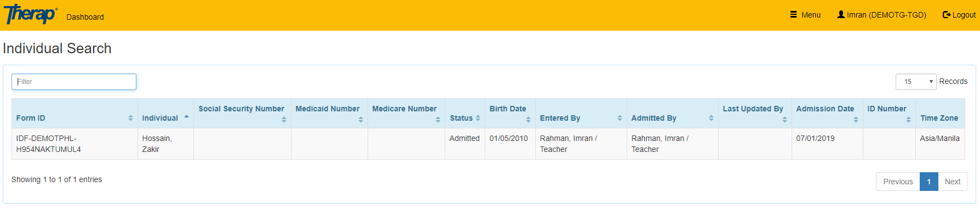Click the user profile icon for Imran
Image resolution: width=980 pixels, height=209 pixels.
[841, 15]
